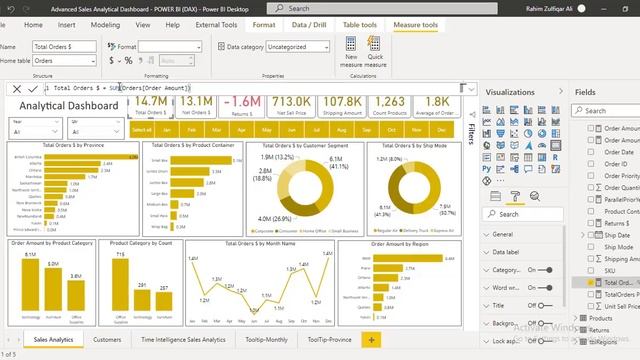Select the Treemap visual icon

coord(556,133)
